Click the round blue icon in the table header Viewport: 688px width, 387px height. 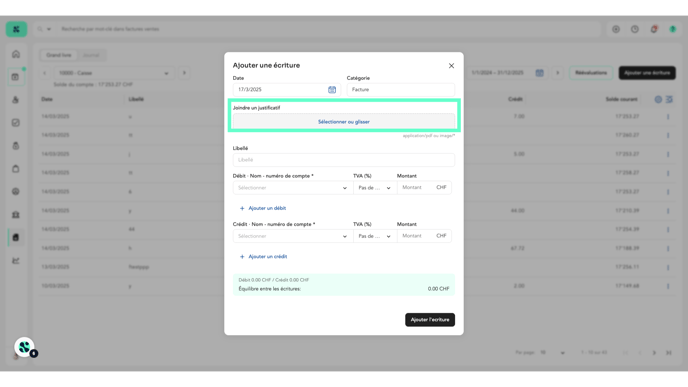(658, 100)
